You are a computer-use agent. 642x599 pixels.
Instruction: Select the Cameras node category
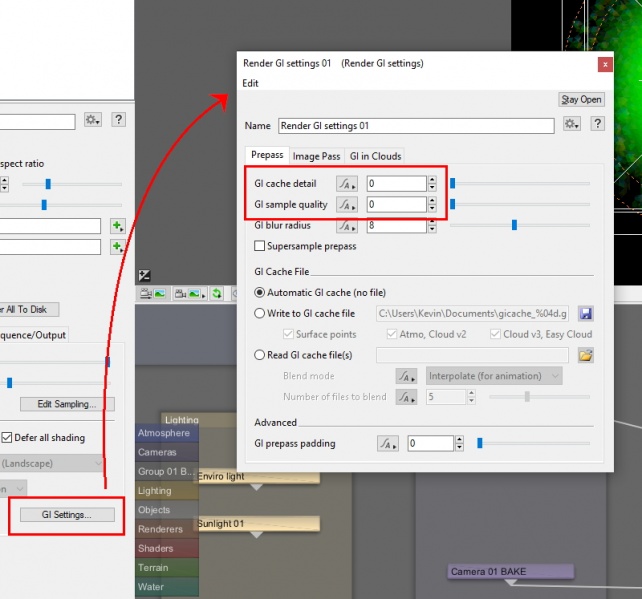point(167,452)
